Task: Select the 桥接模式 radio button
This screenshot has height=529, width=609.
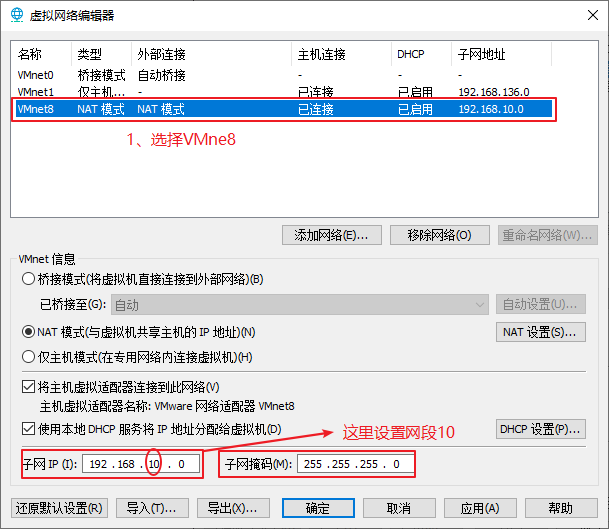Action: click(x=28, y=279)
